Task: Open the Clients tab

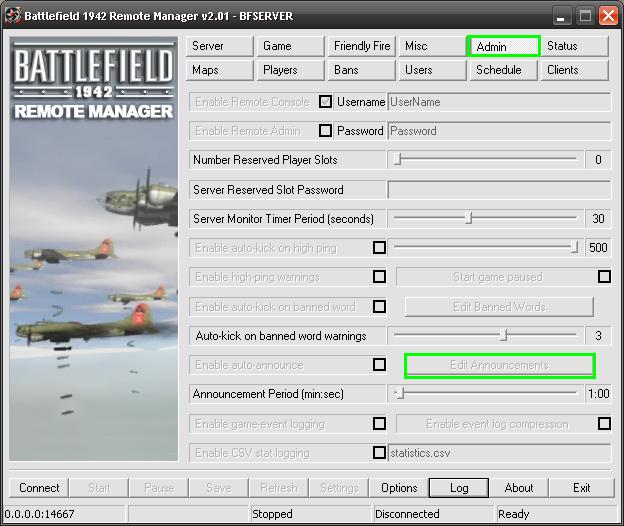Action: [575, 70]
